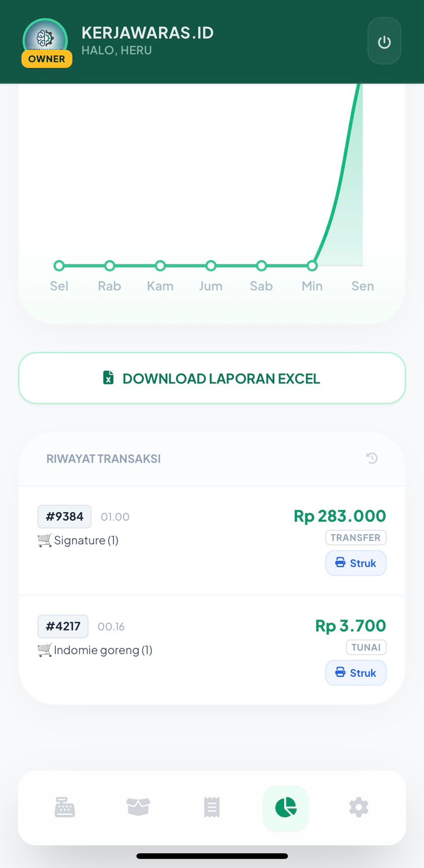Viewport: 424px width, 868px height.
Task: Open the cashier register tab
Action: 65,807
